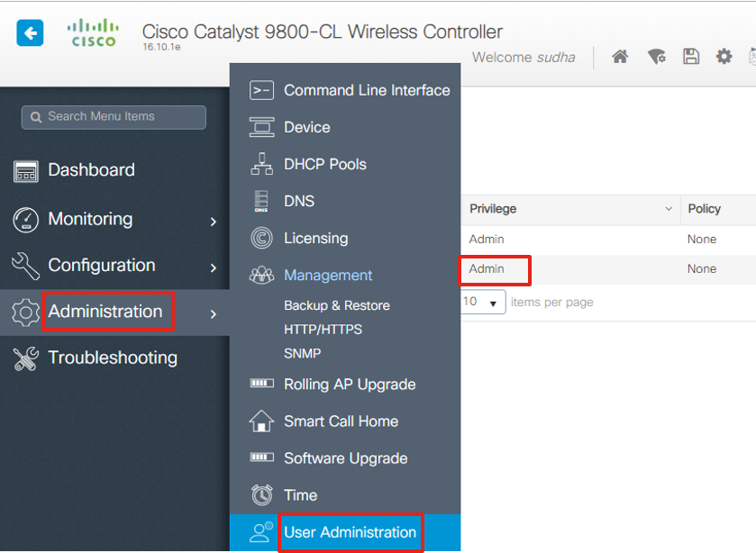The width and height of the screenshot is (756, 553).
Task: Click the Command Line Interface terminal icon
Action: tap(262, 90)
